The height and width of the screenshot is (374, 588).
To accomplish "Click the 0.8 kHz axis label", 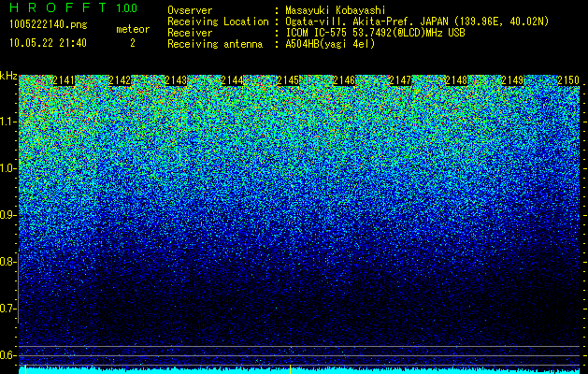I will pyautogui.click(x=7, y=262).
